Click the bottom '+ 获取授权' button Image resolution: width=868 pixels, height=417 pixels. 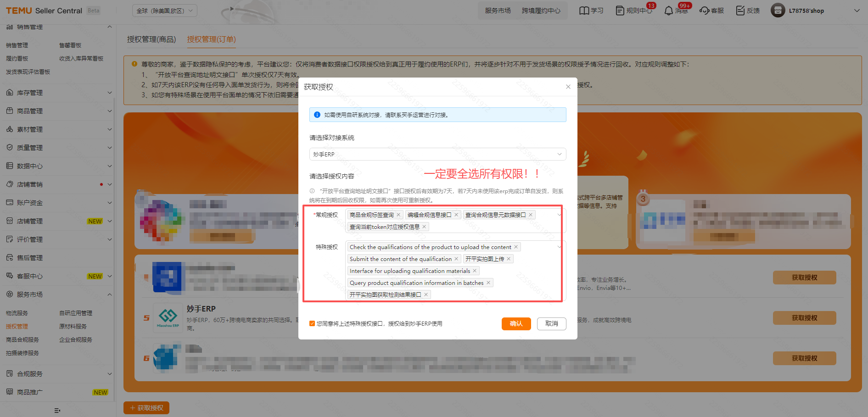tap(146, 408)
